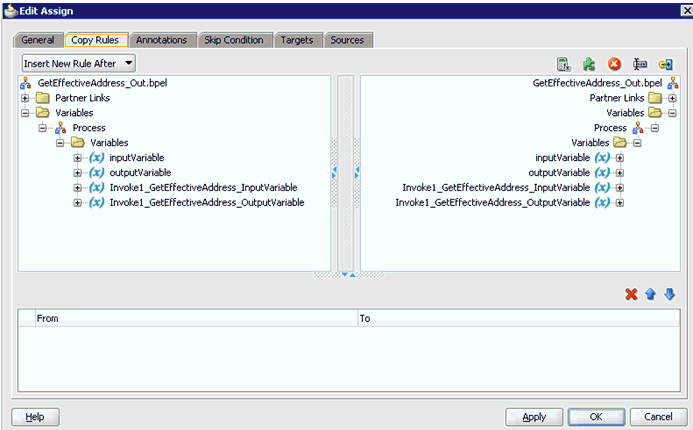
Task: Click the red circle Remove icon in toolbar
Action: [614, 65]
